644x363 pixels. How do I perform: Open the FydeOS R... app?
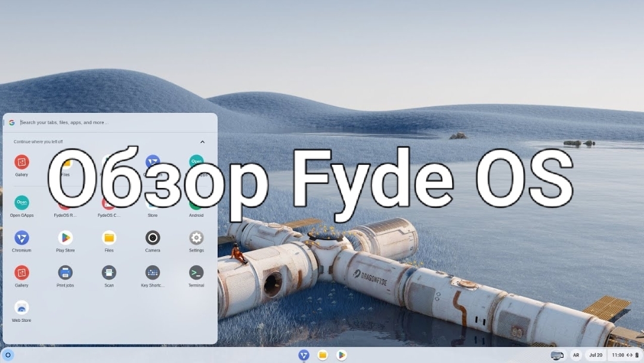click(x=66, y=207)
